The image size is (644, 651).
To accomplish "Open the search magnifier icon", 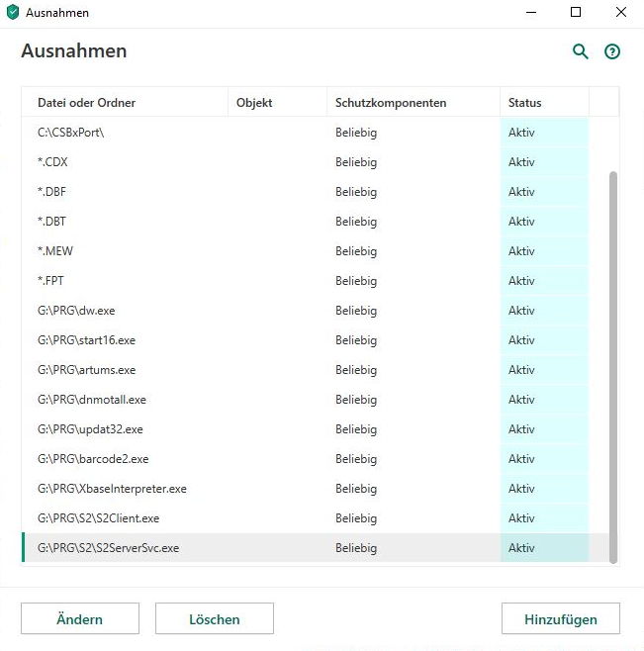I will click(x=580, y=51).
